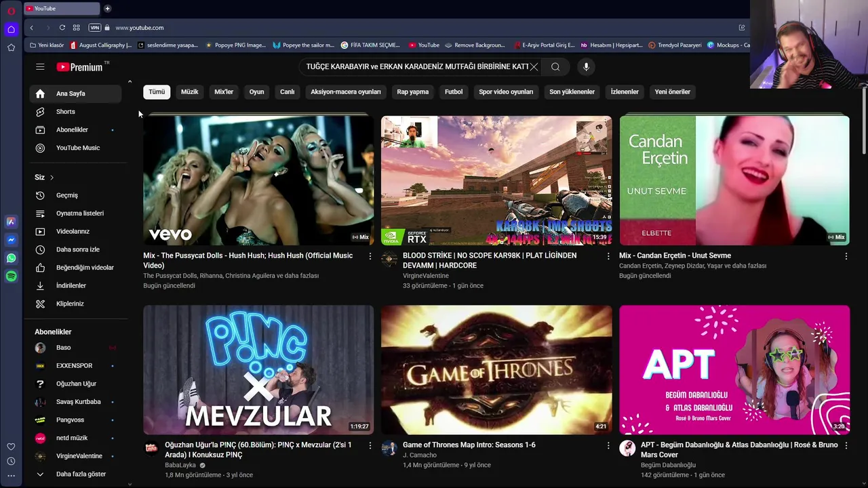Screen dimensions: 868x488
Task: Select the İzlenenler filter chip
Action: (x=625, y=91)
